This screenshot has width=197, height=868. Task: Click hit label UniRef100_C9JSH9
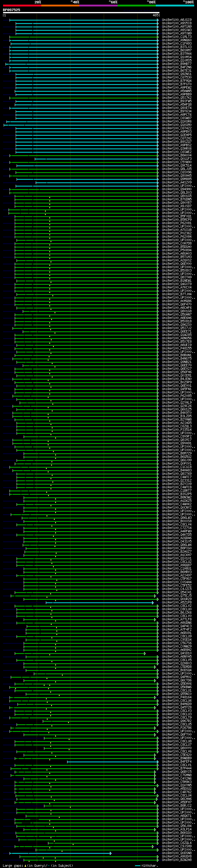click(x=177, y=846)
